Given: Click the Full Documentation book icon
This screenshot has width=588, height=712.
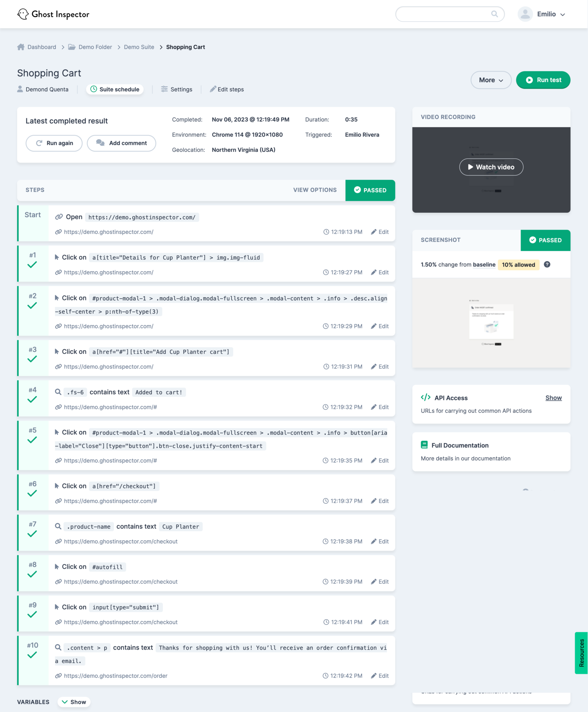Looking at the screenshot, I should point(424,445).
